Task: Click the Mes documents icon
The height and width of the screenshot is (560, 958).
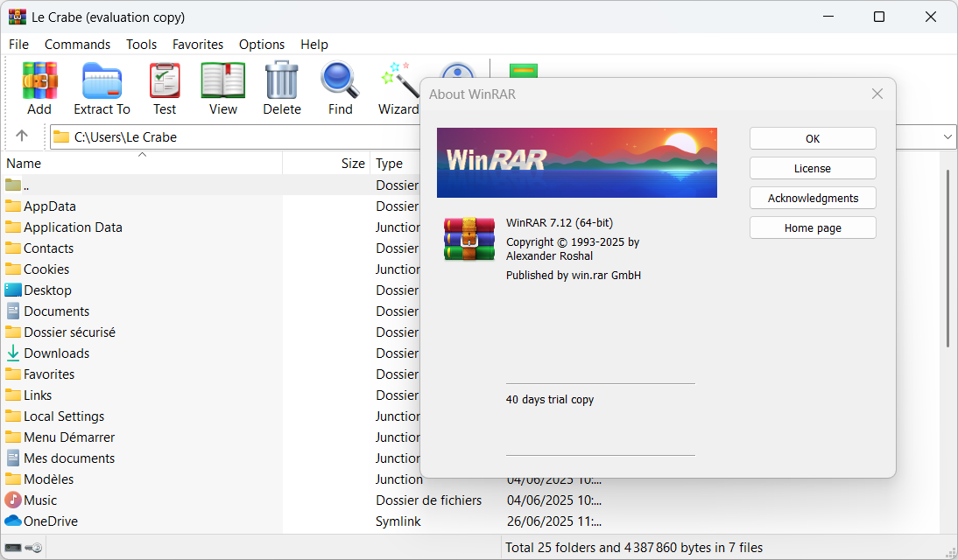Action: [x=13, y=458]
